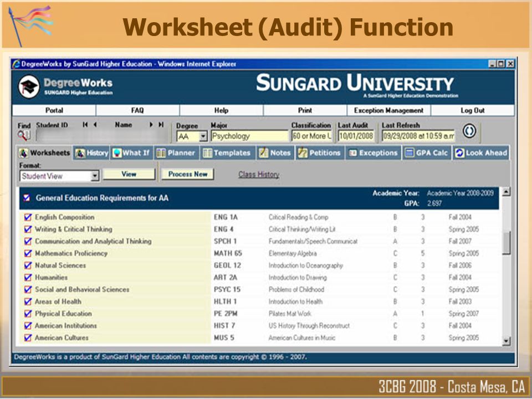The height and width of the screenshot is (399, 532).
Task: Click Log Out
Action: pyautogui.click(x=473, y=110)
